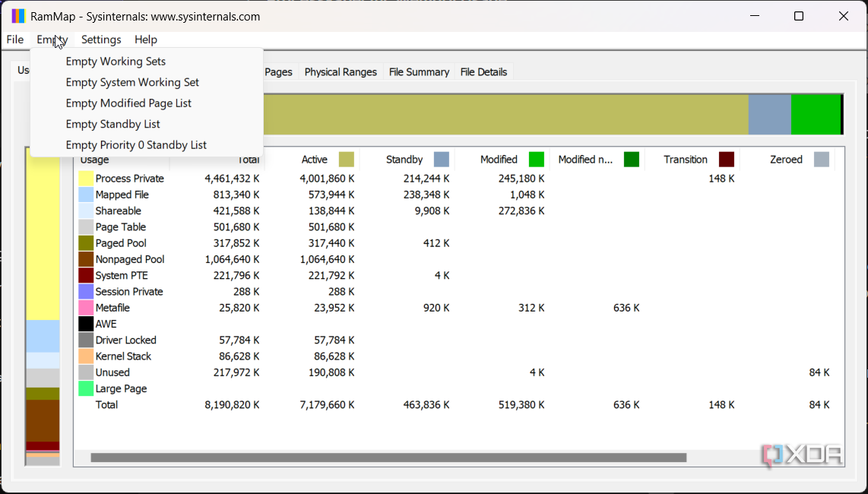Click the Zeroed column gray swatch

[x=822, y=160]
